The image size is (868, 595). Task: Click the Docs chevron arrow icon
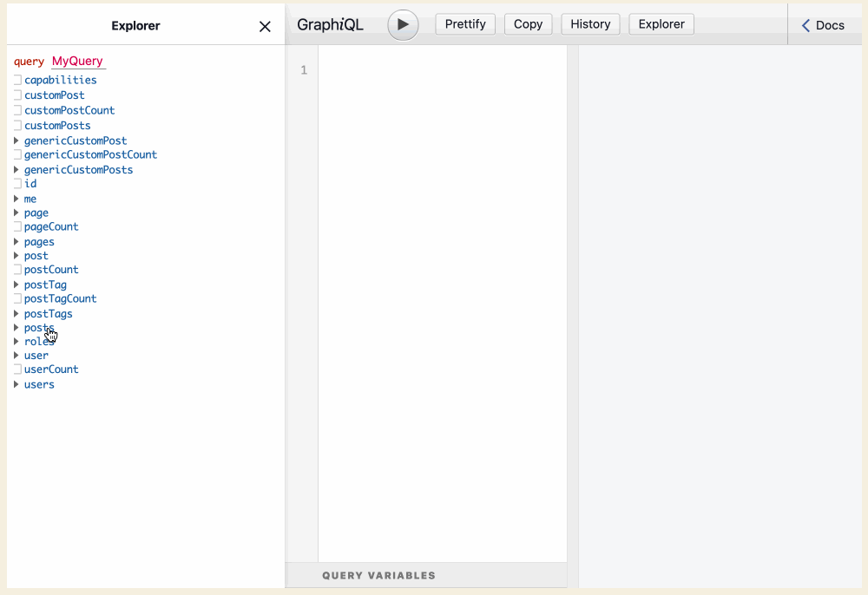click(806, 25)
